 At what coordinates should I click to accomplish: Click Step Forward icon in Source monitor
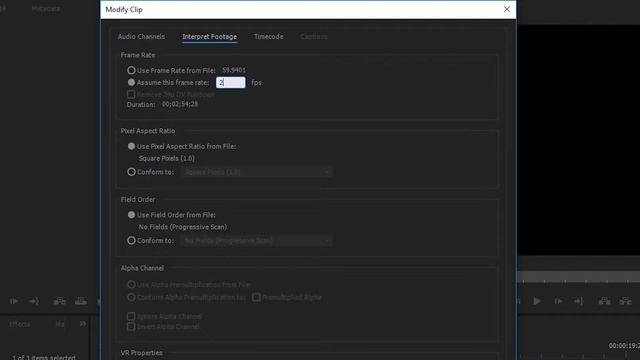pos(14,301)
